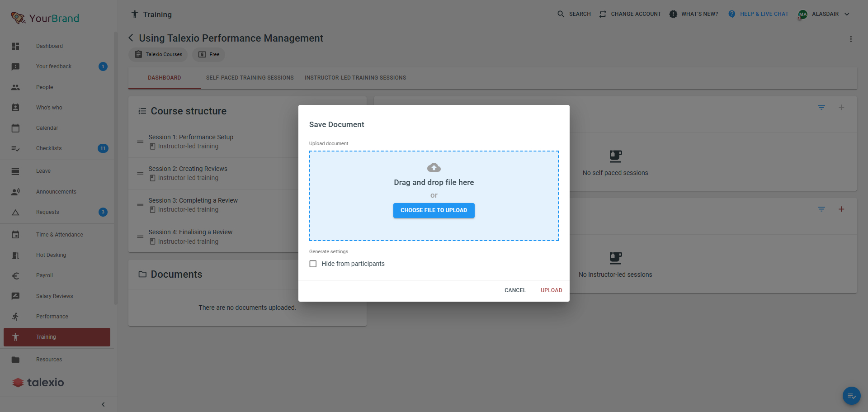Open Time & Attendance icon
This screenshot has height=412, width=868.
(x=15, y=235)
